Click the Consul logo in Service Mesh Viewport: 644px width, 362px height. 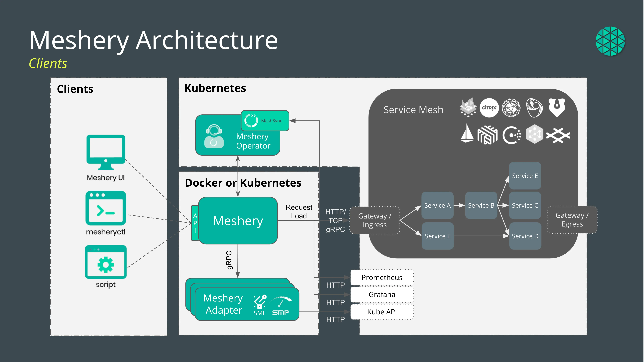pos(512,135)
